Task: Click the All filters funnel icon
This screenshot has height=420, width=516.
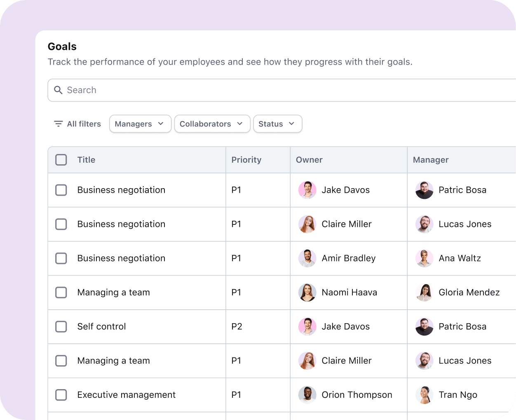Action: 59,124
